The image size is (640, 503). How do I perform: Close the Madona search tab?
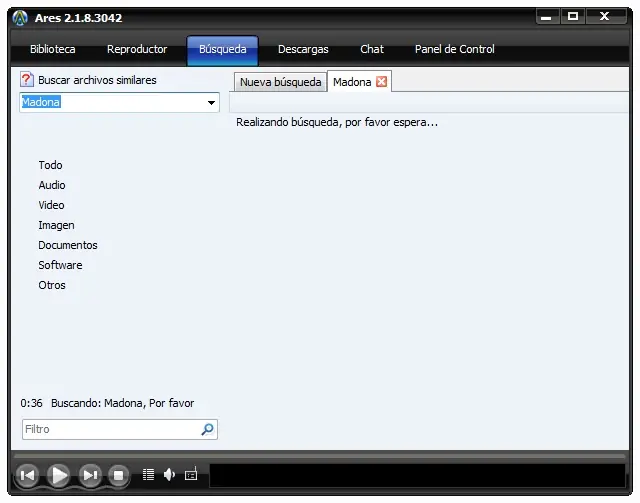[x=381, y=82]
